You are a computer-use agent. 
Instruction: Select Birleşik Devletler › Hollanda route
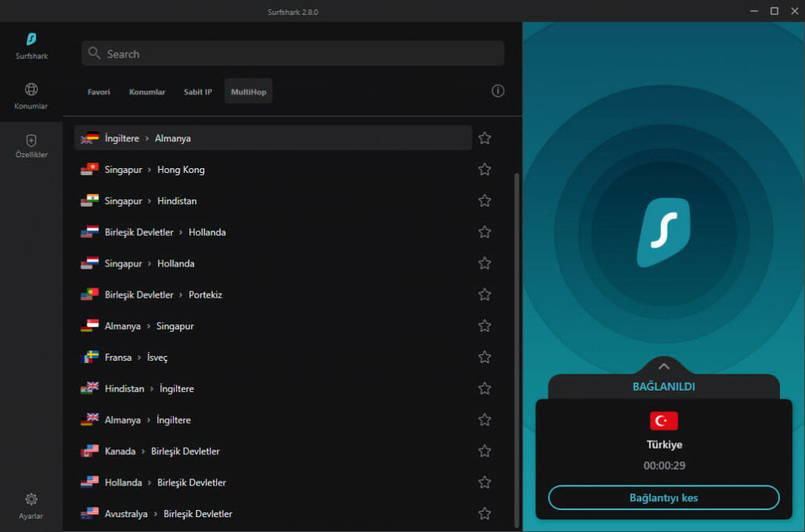click(273, 232)
